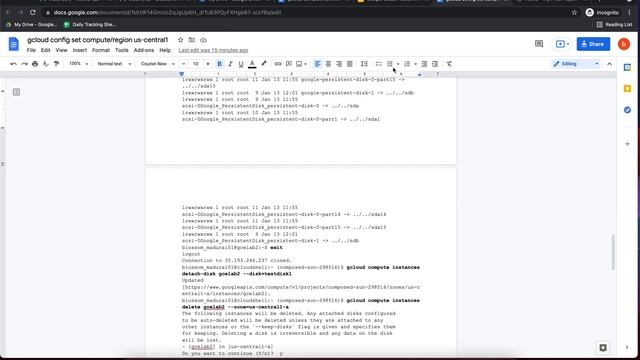Open the Edit menu
640x360 pixels.
45,50
